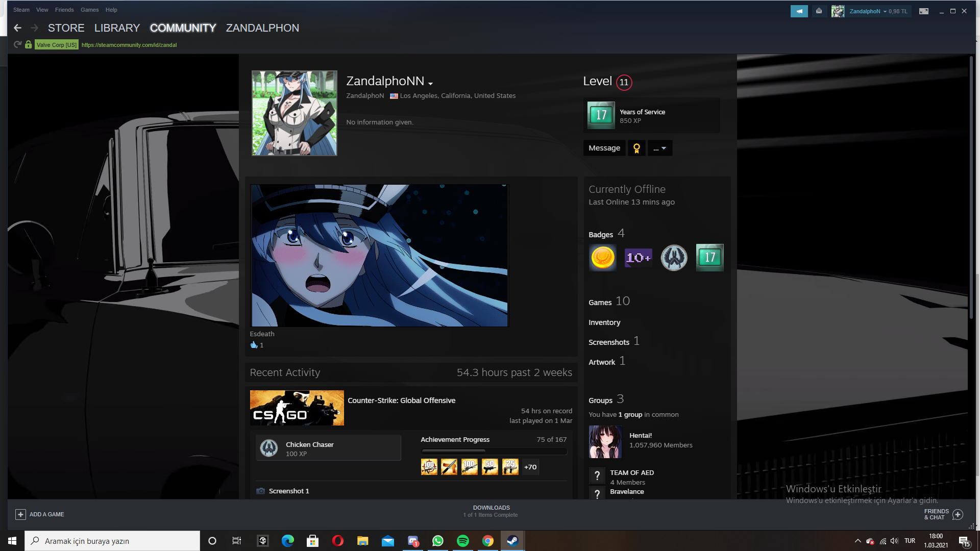Open the Hentai! group link

641,435
